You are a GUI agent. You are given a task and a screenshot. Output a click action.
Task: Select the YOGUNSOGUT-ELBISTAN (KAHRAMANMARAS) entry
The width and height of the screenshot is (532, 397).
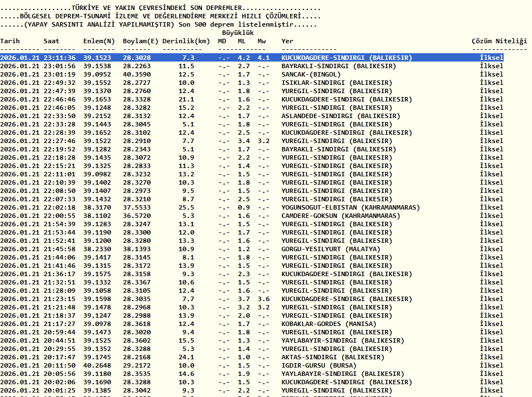tap(349, 207)
